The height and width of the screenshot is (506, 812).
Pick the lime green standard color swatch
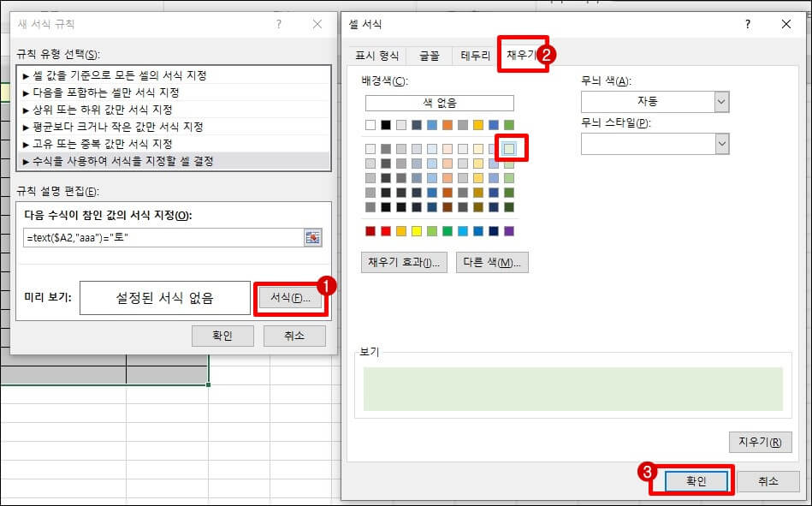tap(432, 231)
